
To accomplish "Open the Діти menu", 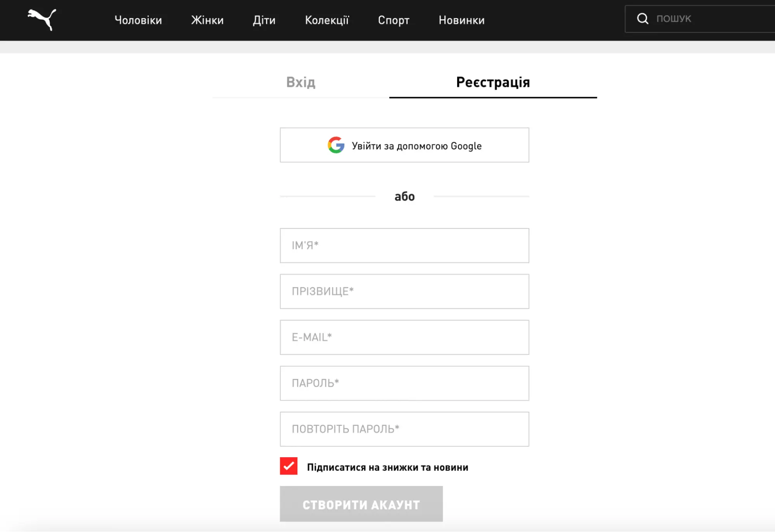I will (x=264, y=20).
